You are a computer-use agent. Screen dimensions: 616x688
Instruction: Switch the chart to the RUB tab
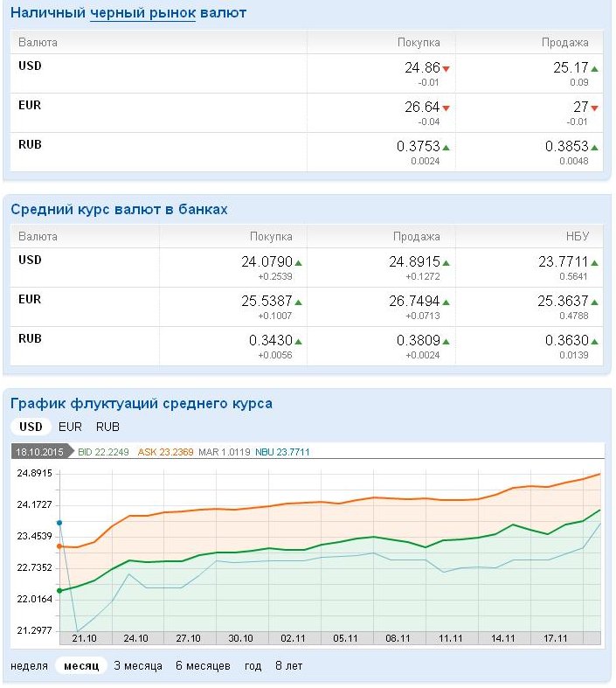click(107, 427)
